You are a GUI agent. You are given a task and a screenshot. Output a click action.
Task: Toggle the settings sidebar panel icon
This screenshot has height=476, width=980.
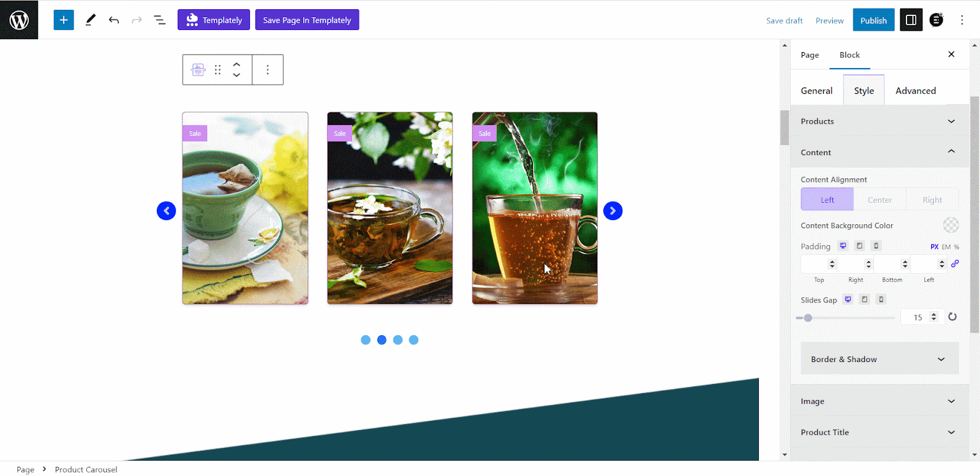pyautogui.click(x=911, y=20)
